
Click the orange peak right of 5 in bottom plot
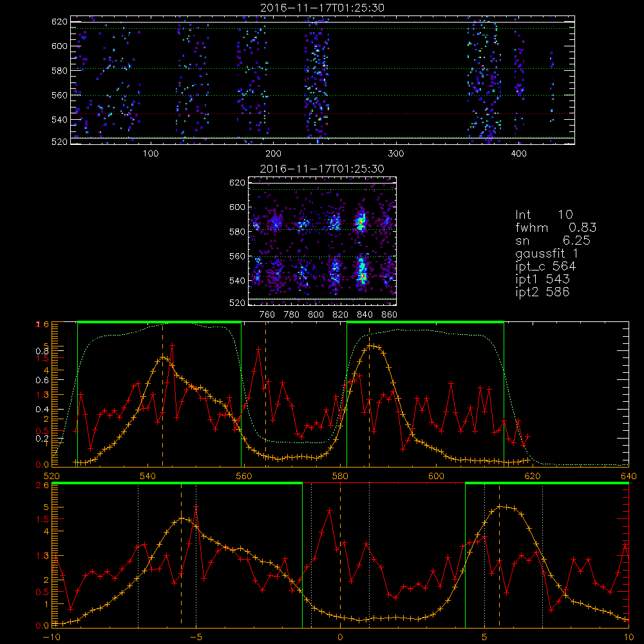[x=500, y=506]
